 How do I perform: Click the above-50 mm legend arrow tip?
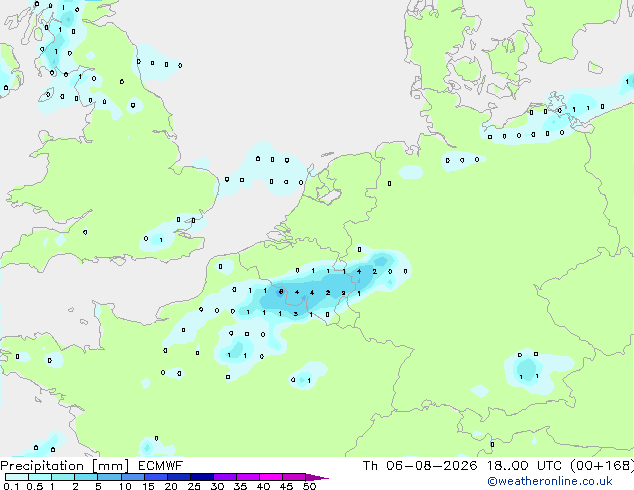pos(317,477)
